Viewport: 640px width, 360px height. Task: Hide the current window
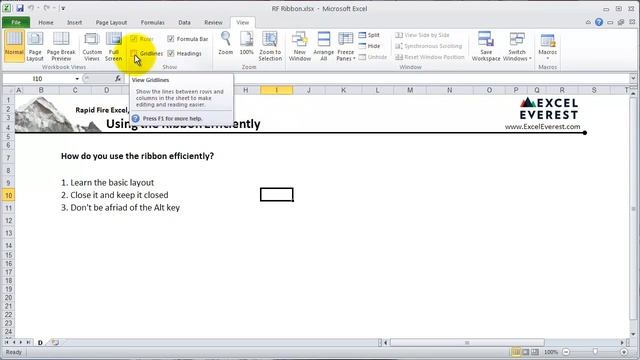click(369, 46)
